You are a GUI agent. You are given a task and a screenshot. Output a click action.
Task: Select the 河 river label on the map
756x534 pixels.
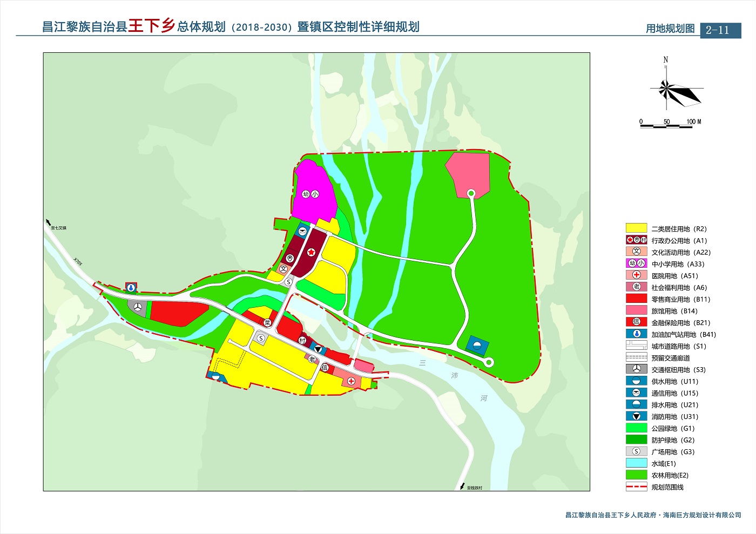tap(484, 398)
